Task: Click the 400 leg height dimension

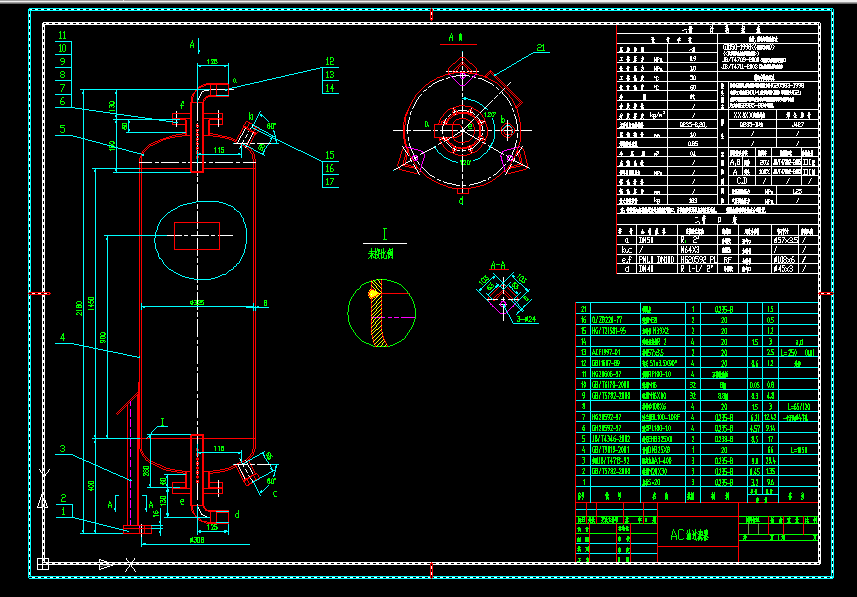Action: click(x=91, y=485)
